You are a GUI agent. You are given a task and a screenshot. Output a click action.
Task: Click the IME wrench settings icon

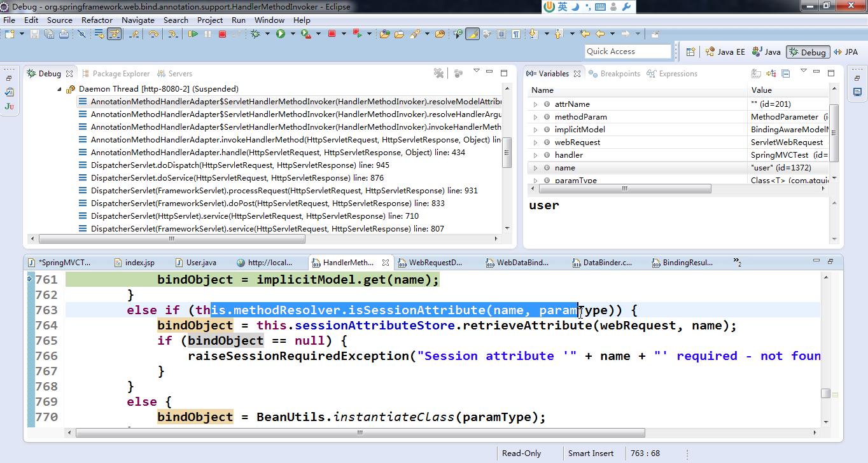626,7
